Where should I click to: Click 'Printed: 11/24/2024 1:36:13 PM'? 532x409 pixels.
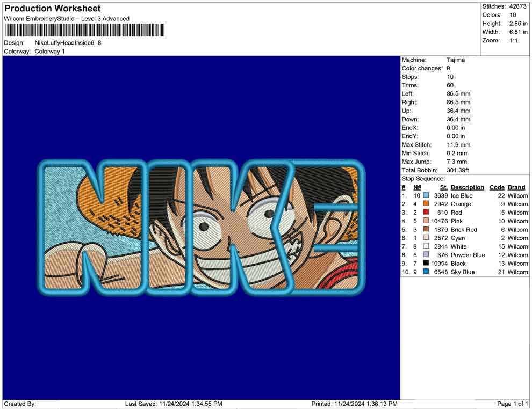[x=354, y=404]
